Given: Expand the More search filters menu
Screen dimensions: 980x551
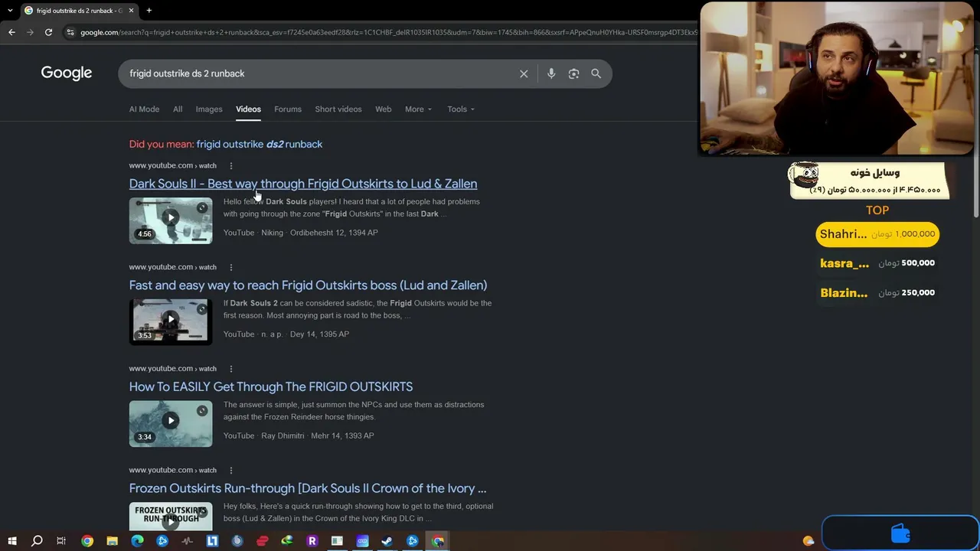Looking at the screenshot, I should (x=419, y=109).
